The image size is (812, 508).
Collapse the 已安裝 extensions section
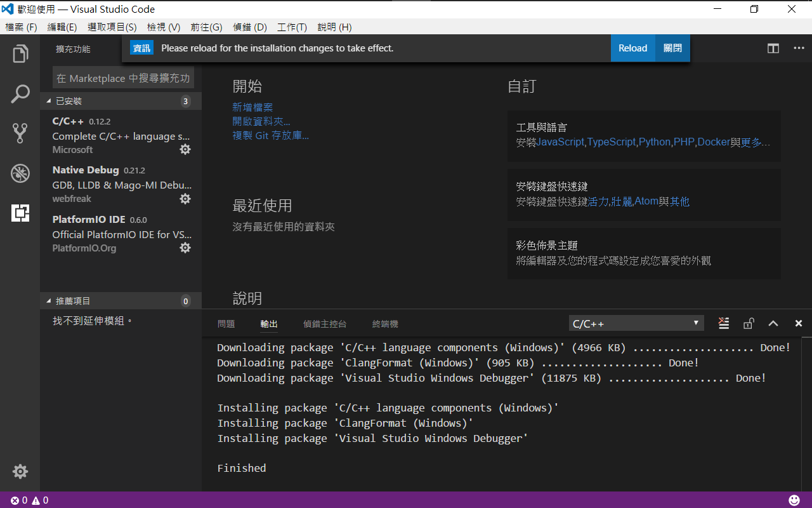[x=76, y=100]
